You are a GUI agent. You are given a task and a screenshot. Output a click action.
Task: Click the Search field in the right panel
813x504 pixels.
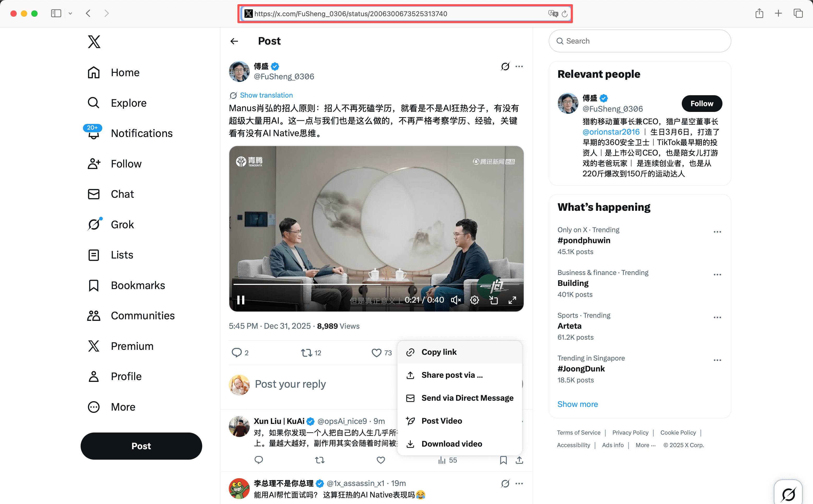click(639, 41)
